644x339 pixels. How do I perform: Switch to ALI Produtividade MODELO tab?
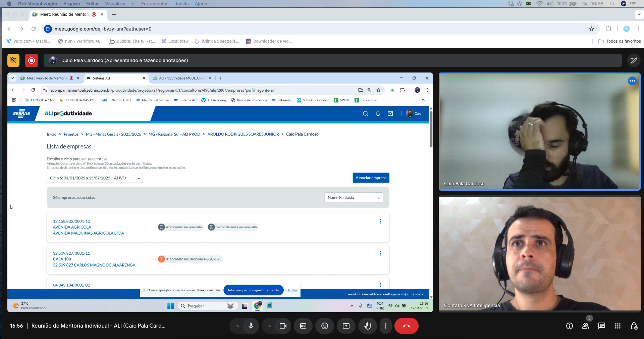(182, 78)
